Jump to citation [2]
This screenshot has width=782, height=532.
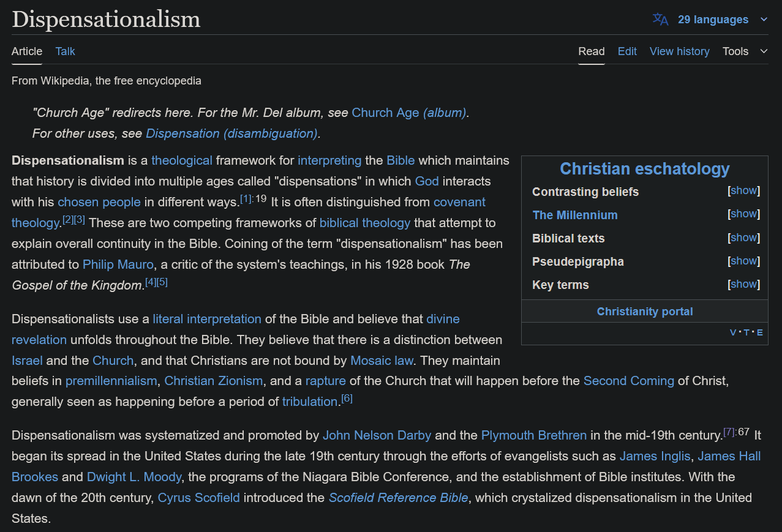(x=68, y=219)
